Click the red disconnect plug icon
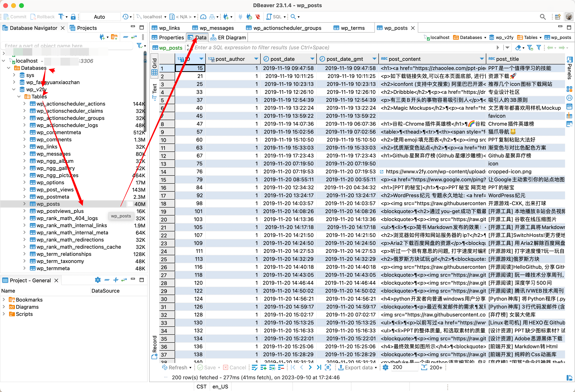575x392 pixels. (258, 17)
